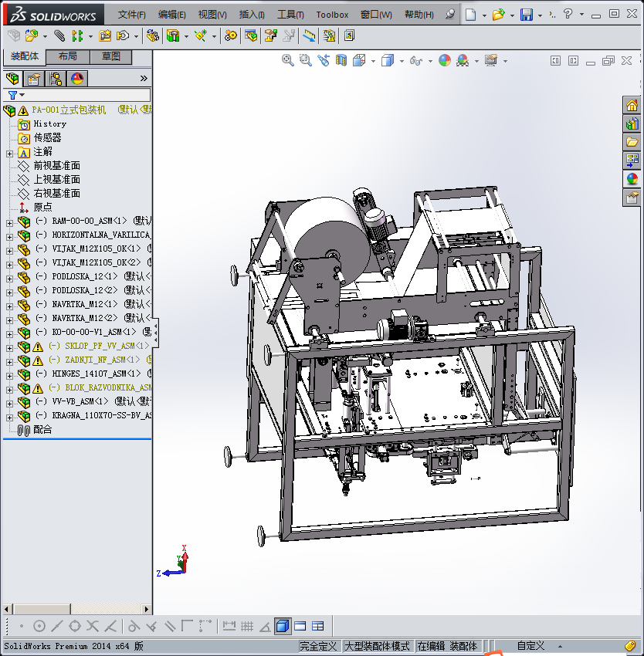Image resolution: width=644 pixels, height=656 pixels.
Task: Click the Edit Appearance color ball icon
Action: click(x=444, y=60)
